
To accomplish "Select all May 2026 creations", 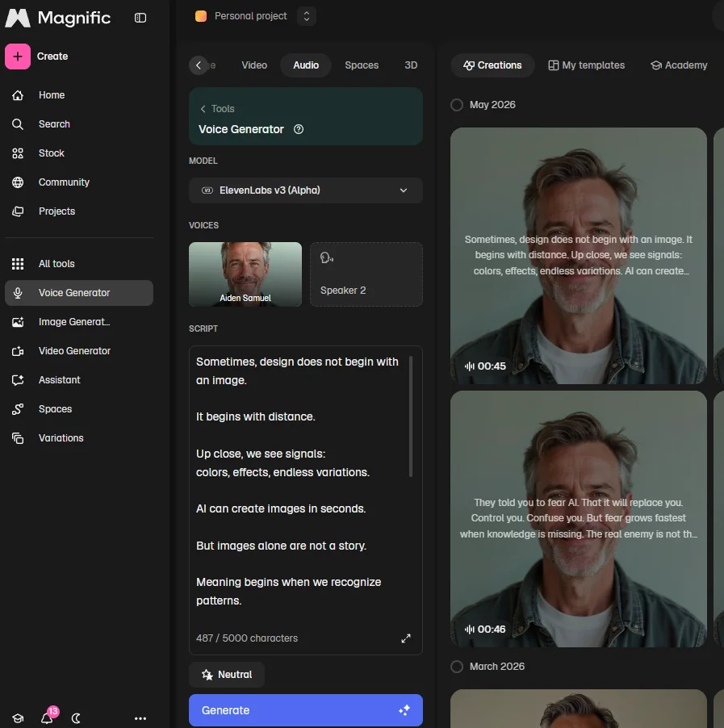I will click(457, 105).
